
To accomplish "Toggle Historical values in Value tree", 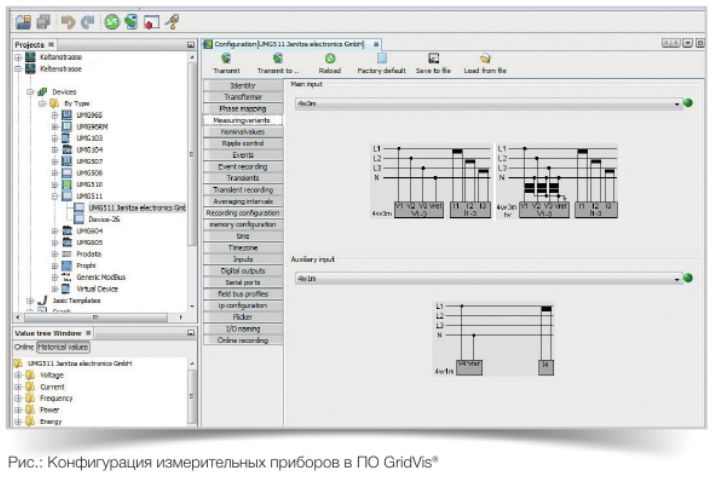I will coord(62,346).
